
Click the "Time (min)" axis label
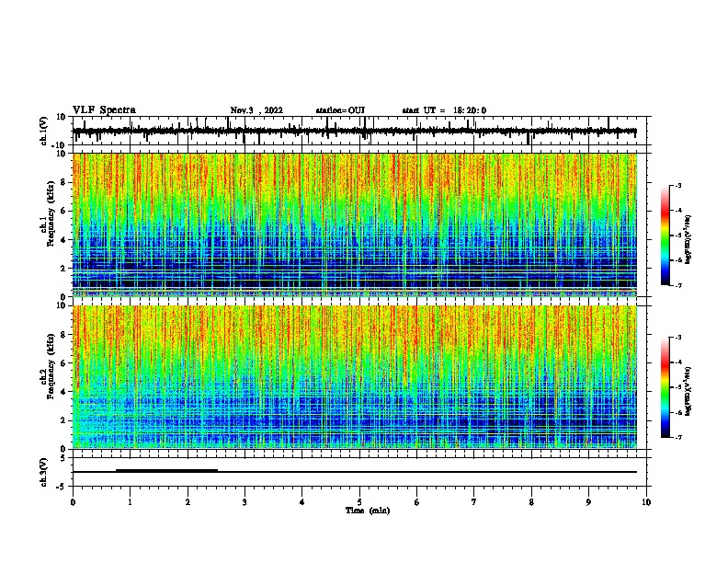(368, 511)
